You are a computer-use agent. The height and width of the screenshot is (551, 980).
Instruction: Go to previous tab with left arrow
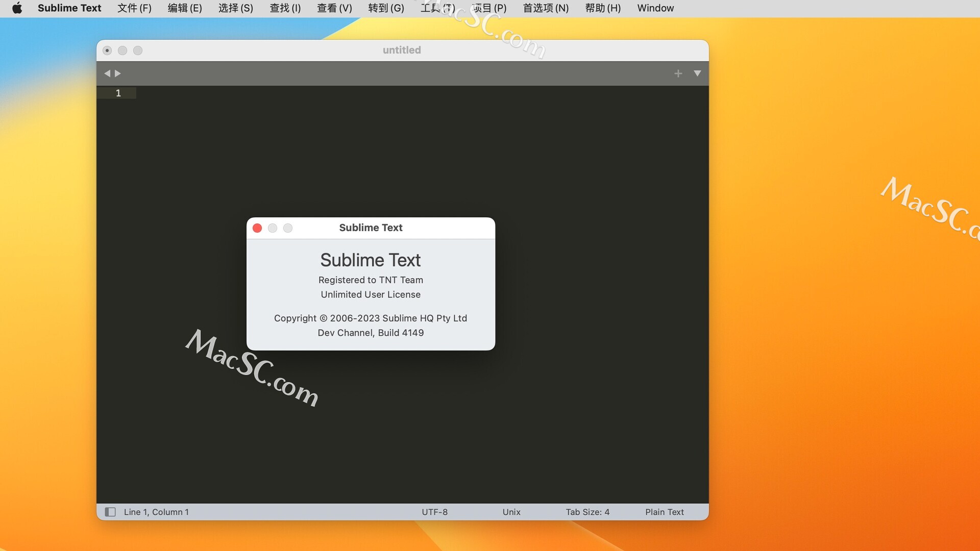click(x=107, y=73)
